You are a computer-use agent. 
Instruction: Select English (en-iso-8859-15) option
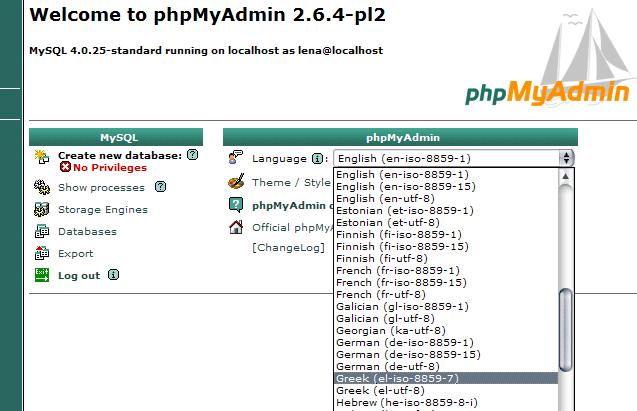click(446, 186)
